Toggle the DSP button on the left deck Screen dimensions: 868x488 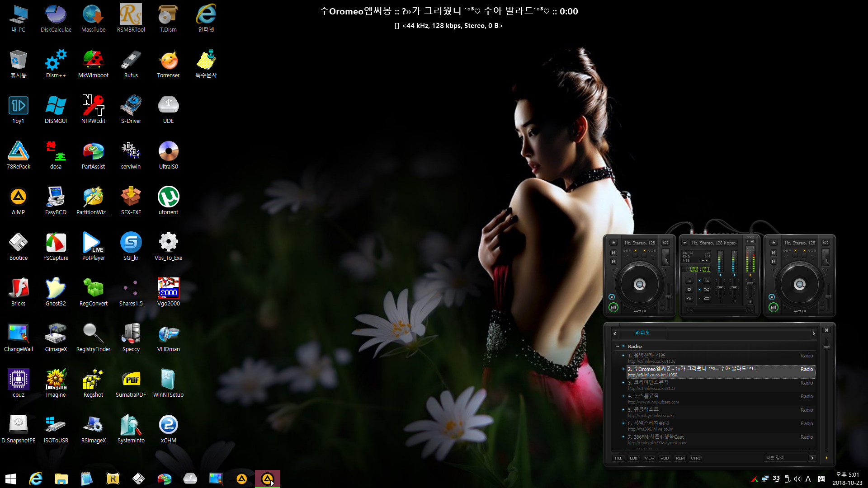click(x=635, y=255)
